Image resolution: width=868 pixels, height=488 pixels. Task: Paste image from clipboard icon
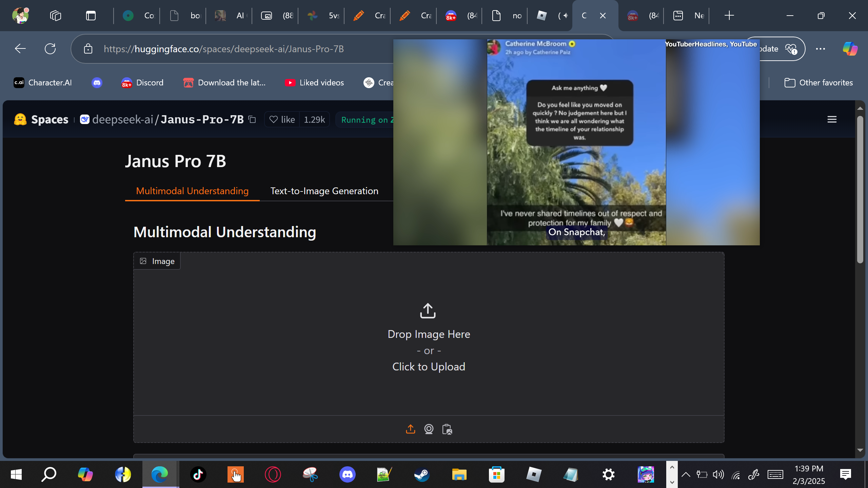point(447,429)
